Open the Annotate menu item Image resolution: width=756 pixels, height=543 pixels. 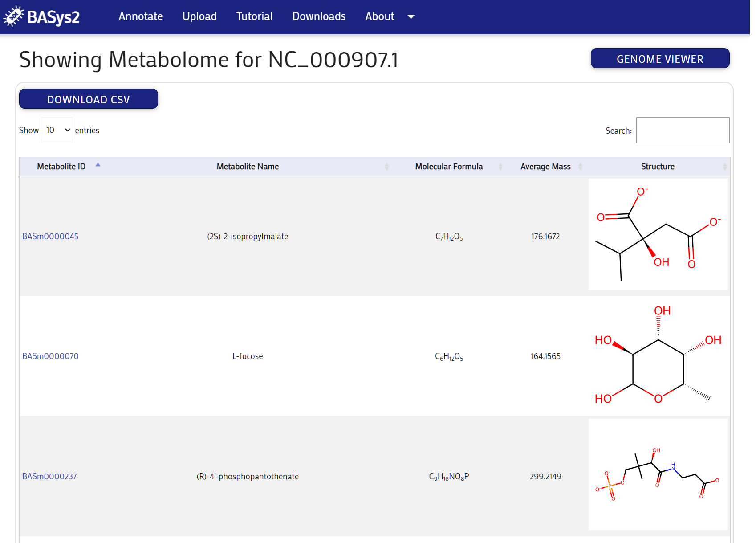point(141,16)
